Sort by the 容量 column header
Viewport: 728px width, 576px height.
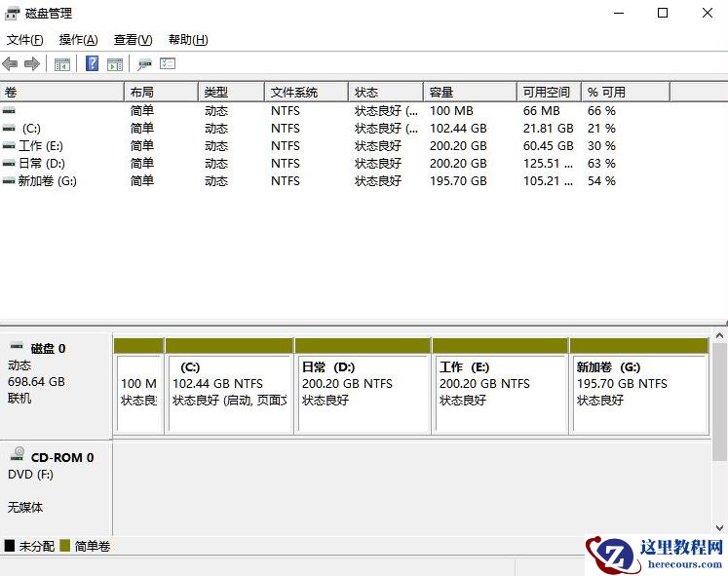(471, 92)
